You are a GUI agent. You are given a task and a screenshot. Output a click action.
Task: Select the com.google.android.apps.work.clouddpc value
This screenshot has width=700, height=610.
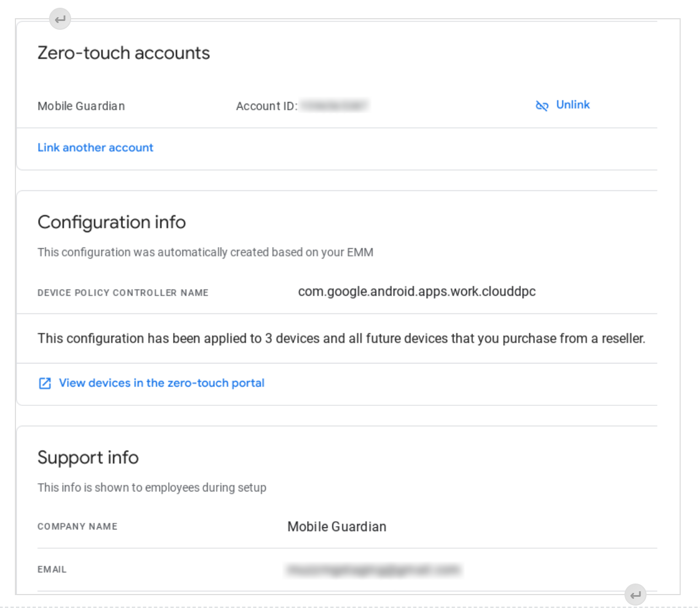pos(417,291)
